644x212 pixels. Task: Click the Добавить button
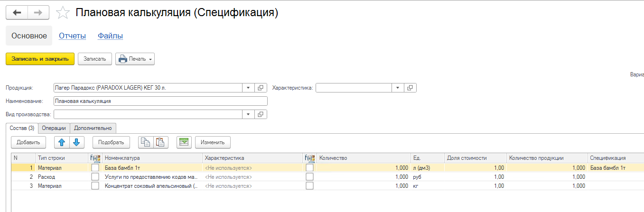(28, 142)
